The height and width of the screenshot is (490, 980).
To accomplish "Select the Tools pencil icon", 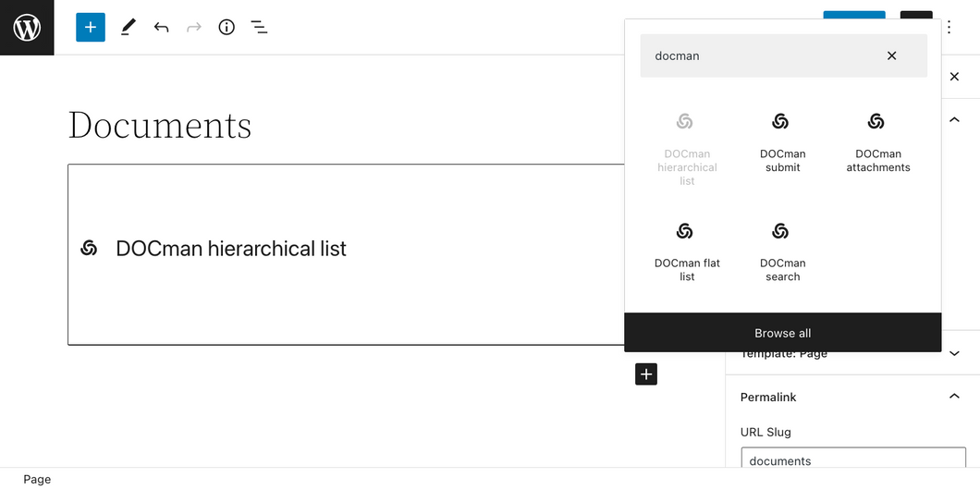I will 129,28.
